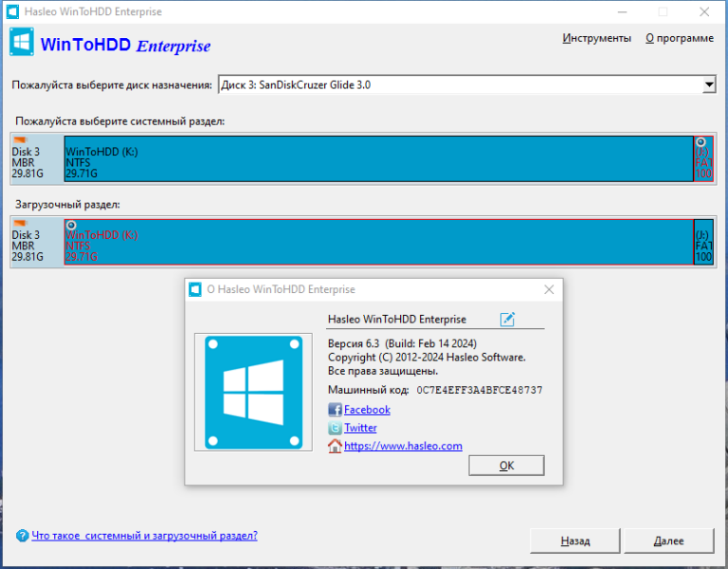Click the orange disk icon in system partition row
Viewport: 728px width, 569px height.
click(21, 139)
